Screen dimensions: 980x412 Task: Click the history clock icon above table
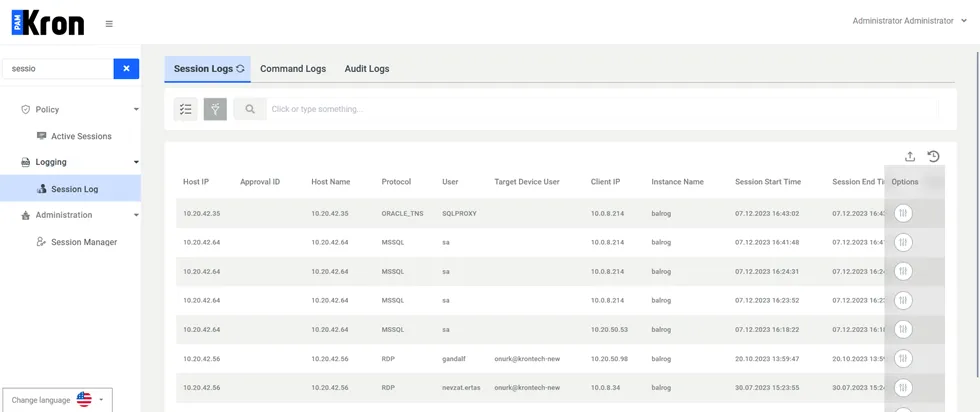pos(934,156)
